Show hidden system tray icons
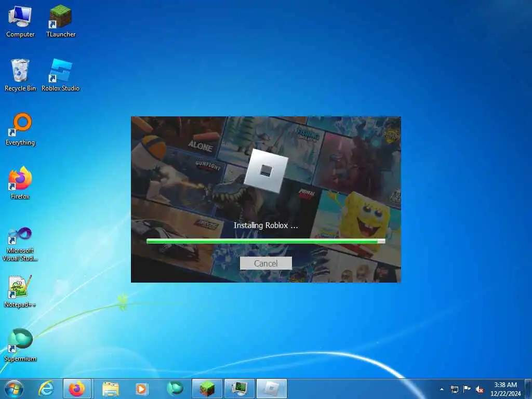Image resolution: width=532 pixels, height=399 pixels. (x=442, y=389)
